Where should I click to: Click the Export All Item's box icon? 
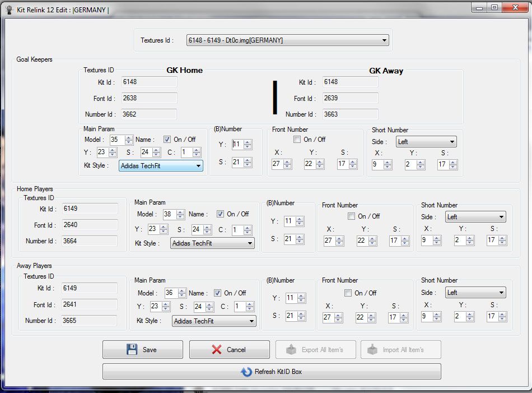(x=290, y=349)
